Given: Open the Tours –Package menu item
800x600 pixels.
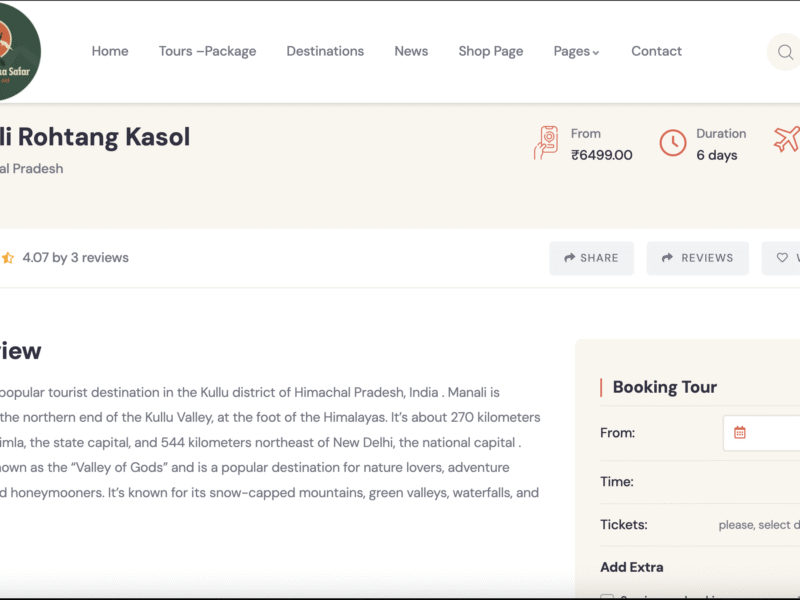Looking at the screenshot, I should coord(207,51).
